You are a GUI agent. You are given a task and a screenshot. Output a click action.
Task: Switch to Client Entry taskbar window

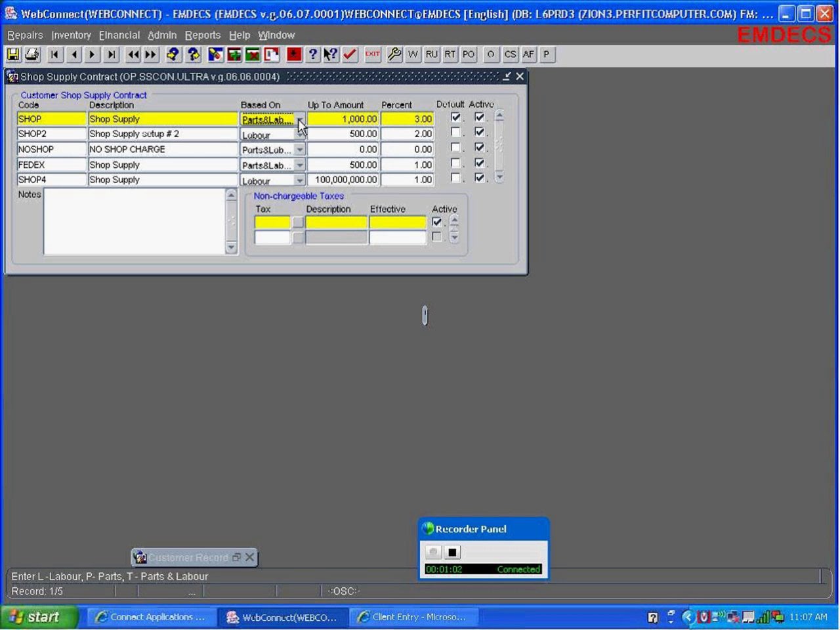tap(412, 617)
